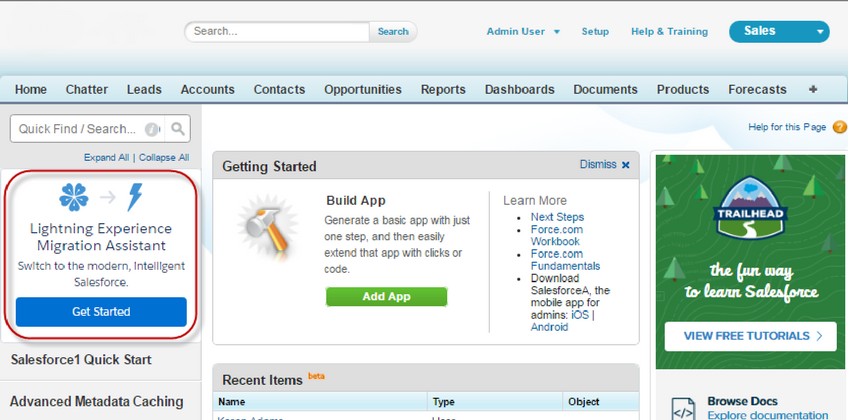The width and height of the screenshot is (848, 420).
Task: Click the top Search button
Action: tap(393, 31)
